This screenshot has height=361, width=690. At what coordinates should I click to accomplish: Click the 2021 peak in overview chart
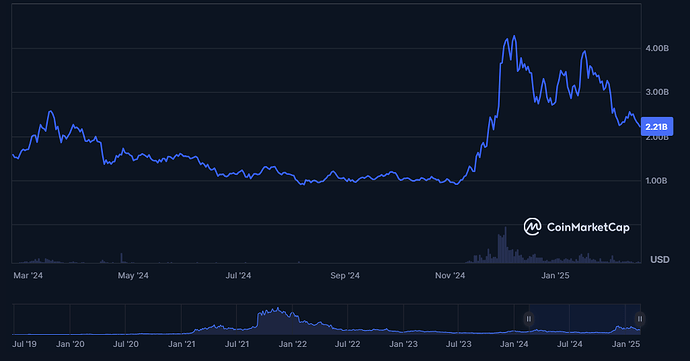point(278,309)
